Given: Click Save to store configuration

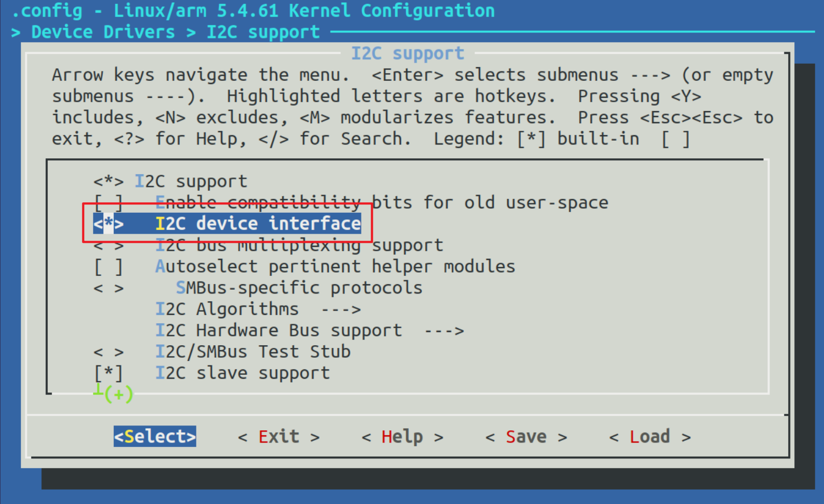Looking at the screenshot, I should tap(526, 436).
